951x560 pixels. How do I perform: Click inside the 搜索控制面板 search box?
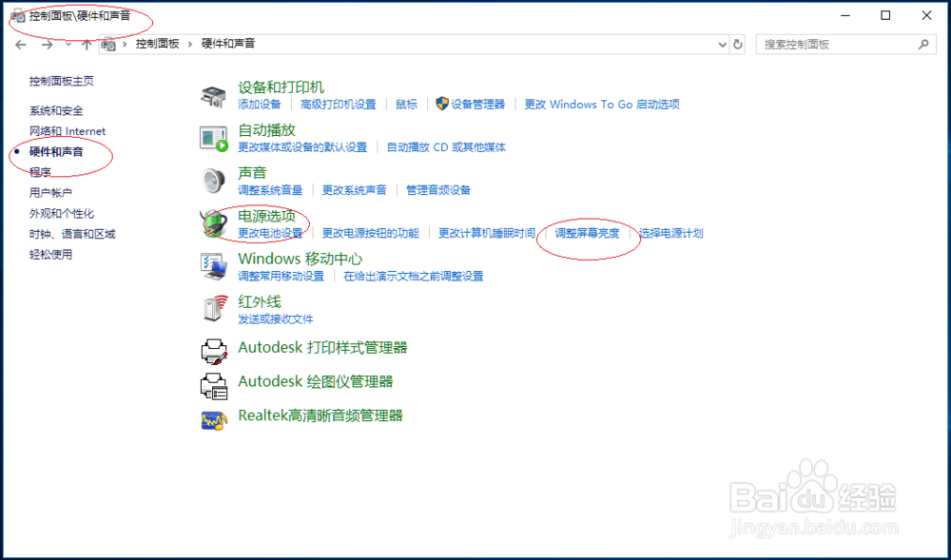click(837, 44)
